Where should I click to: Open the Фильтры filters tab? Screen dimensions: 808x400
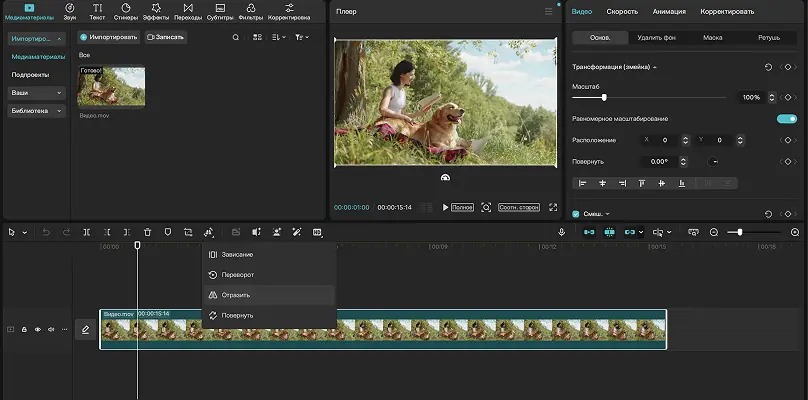coord(251,12)
